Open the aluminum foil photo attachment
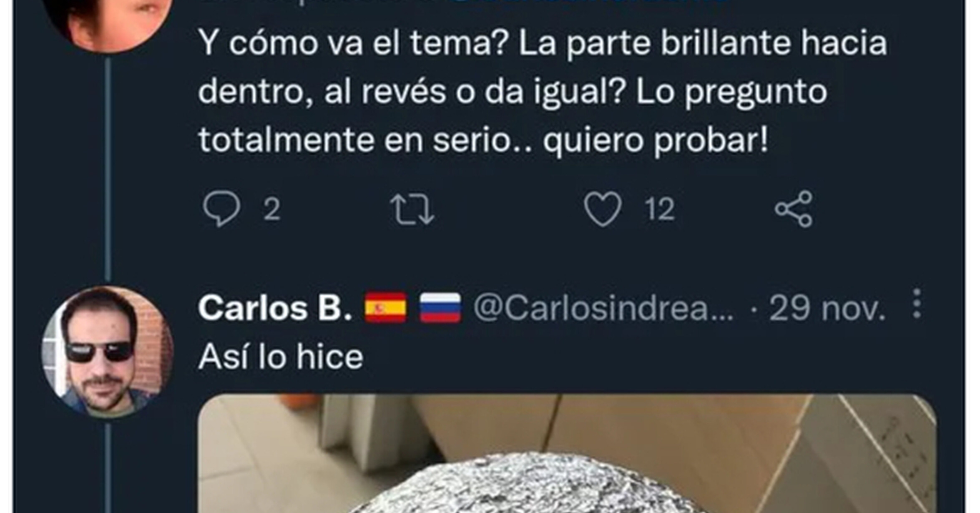The width and height of the screenshot is (980, 513). coord(567,454)
